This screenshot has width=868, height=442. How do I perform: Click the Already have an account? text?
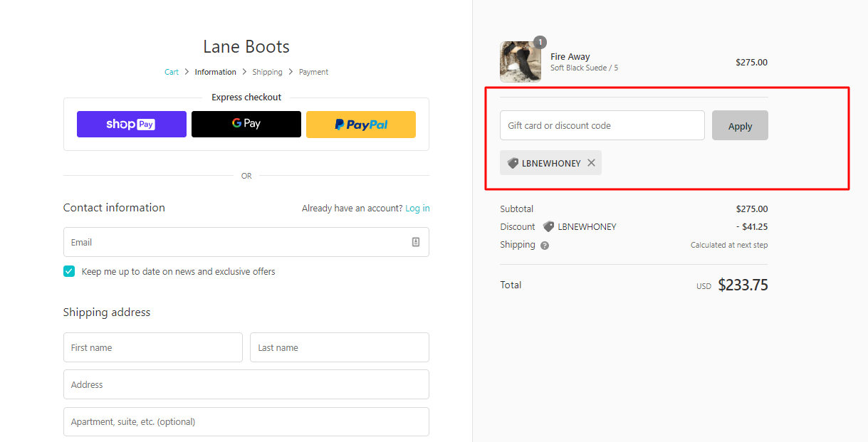[x=352, y=209]
